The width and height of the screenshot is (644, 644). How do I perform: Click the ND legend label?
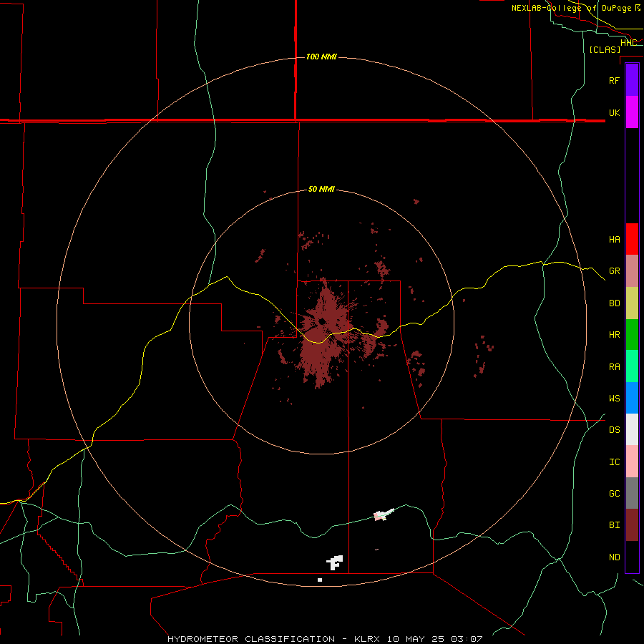coord(614,557)
